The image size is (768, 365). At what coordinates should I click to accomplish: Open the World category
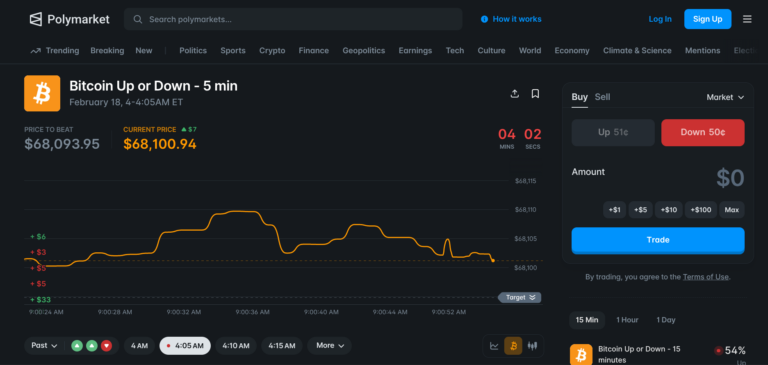[x=530, y=50]
